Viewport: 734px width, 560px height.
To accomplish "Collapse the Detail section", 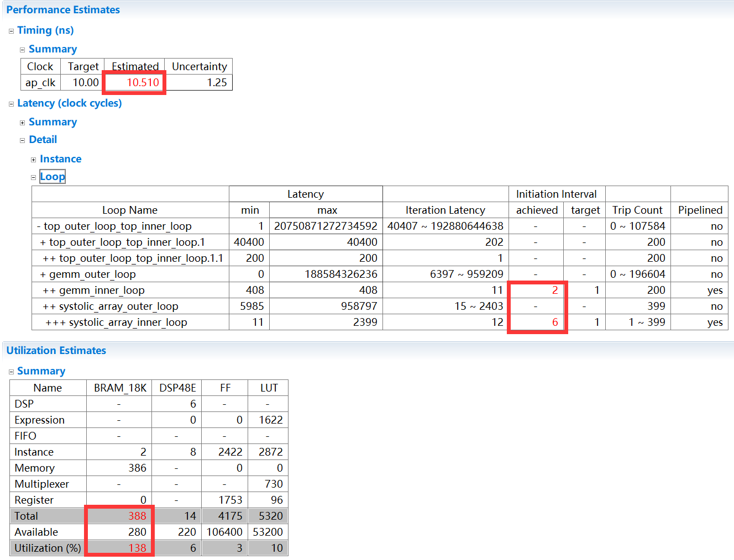I will click(23, 140).
